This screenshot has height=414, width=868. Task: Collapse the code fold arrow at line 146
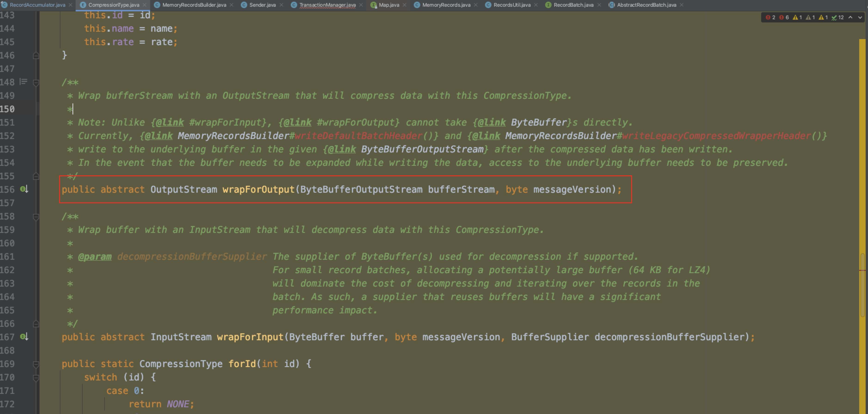(36, 55)
